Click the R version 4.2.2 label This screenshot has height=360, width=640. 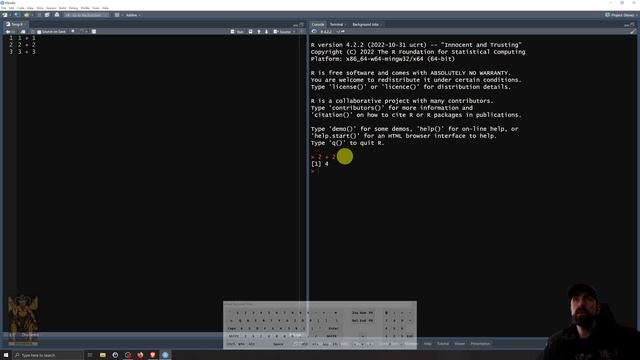tap(326, 31)
